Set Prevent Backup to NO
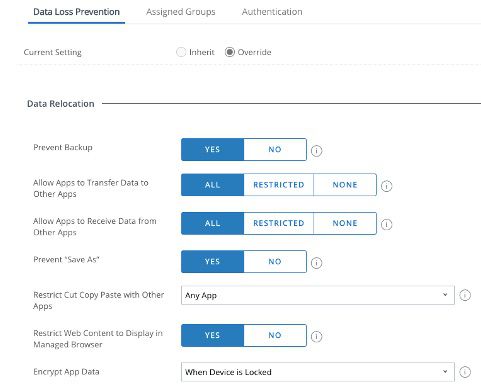Viewport: 481px width, 392px height. (275, 149)
